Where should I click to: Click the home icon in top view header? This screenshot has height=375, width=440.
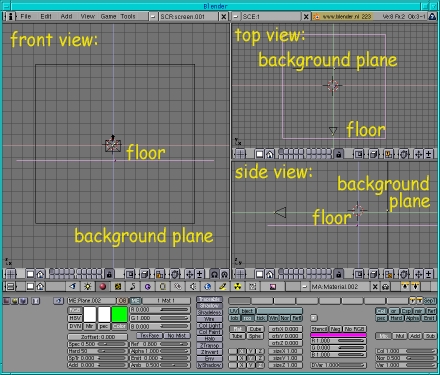[269, 154]
